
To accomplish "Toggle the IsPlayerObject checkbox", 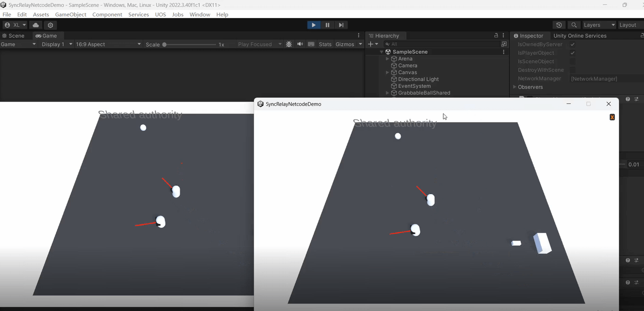I will (573, 53).
